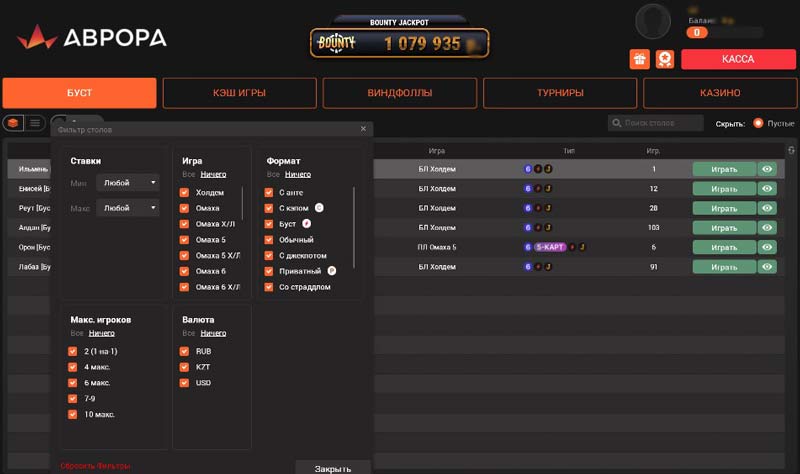
Task: Uncheck the 6 макс. players checkbox
Action: pos(73,383)
